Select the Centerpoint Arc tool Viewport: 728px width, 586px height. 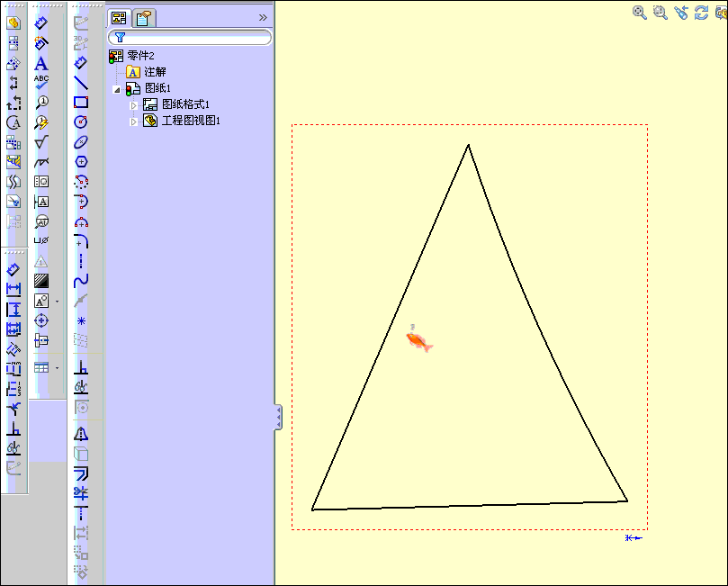81,182
